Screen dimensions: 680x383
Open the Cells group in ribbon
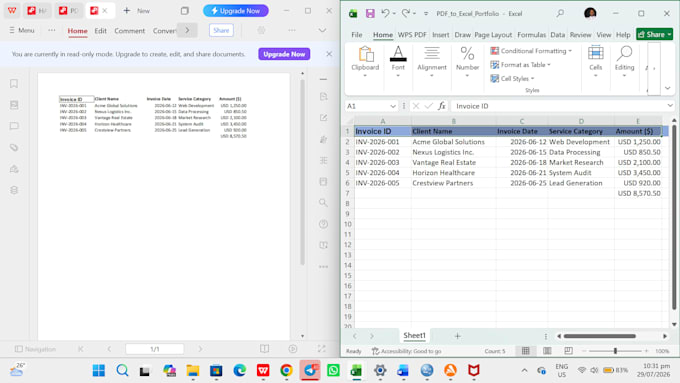(595, 62)
